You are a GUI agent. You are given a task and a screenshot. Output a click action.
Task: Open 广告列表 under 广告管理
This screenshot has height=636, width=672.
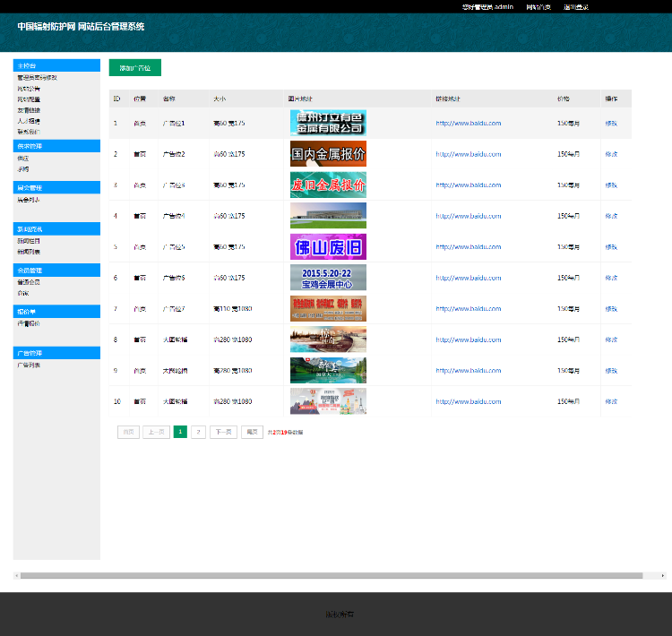click(29, 365)
